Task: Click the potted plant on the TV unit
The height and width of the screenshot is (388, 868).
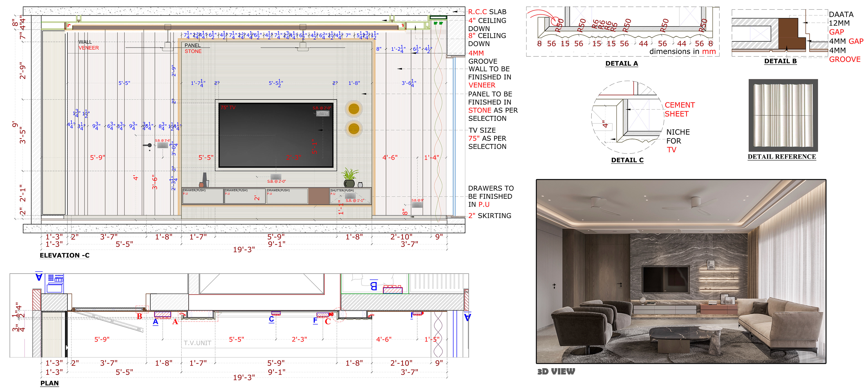Action: coord(349,177)
